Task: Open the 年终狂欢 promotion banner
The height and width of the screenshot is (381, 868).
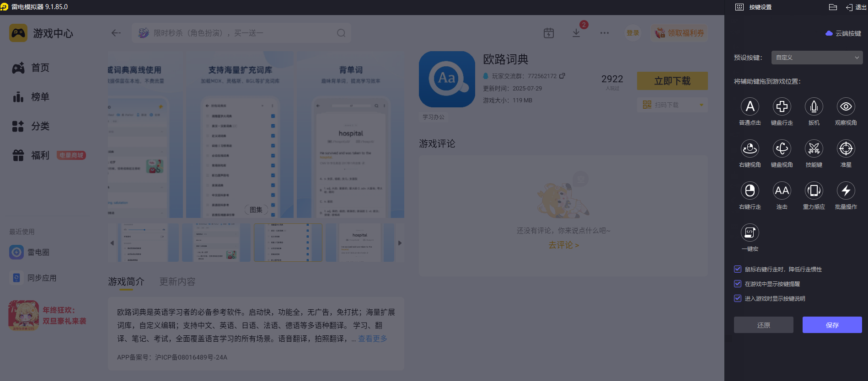Action: click(x=48, y=315)
